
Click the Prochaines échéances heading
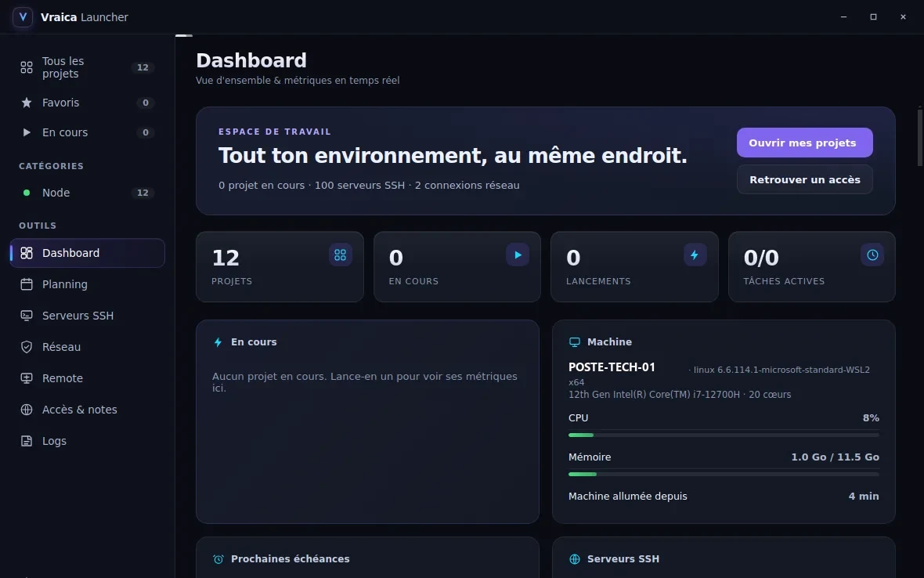pyautogui.click(x=290, y=559)
